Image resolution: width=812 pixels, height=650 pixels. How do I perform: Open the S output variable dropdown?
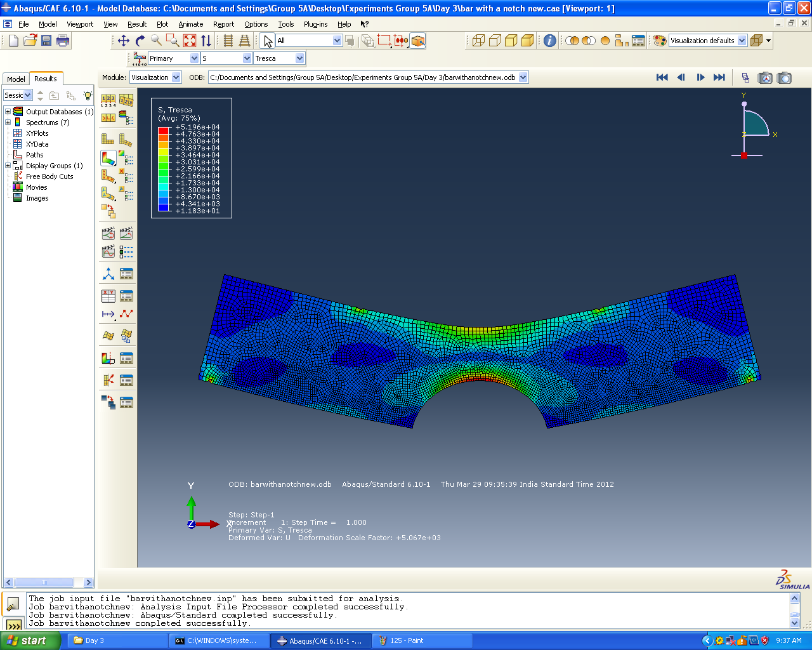(x=247, y=58)
